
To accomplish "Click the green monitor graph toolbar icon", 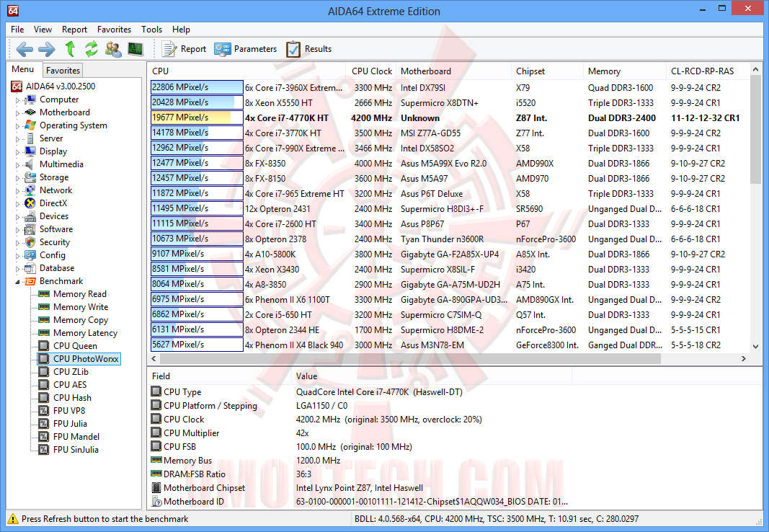I will [x=135, y=49].
